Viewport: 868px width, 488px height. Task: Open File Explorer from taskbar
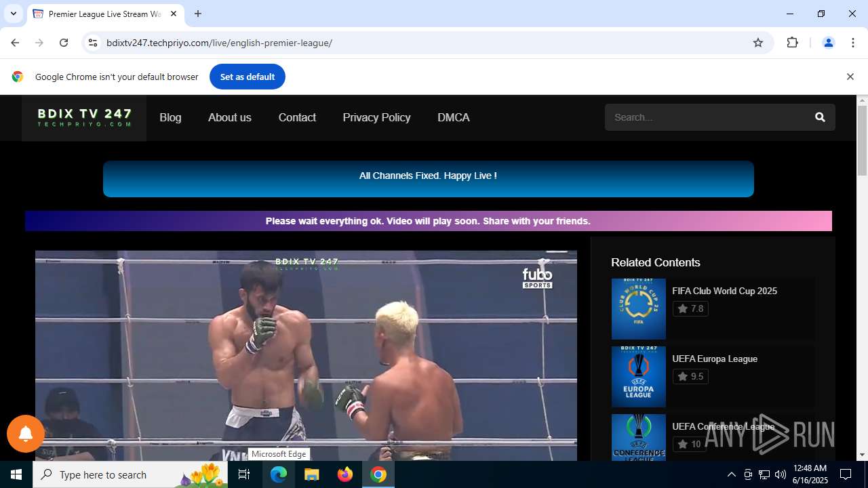coord(311,474)
